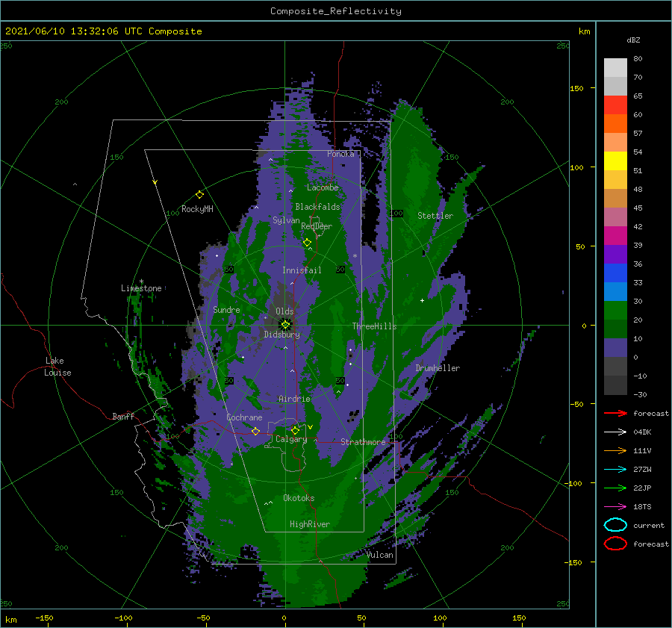Screen dimensions: 672x628
Task: Click the Okotoks label
Action: [x=299, y=498]
